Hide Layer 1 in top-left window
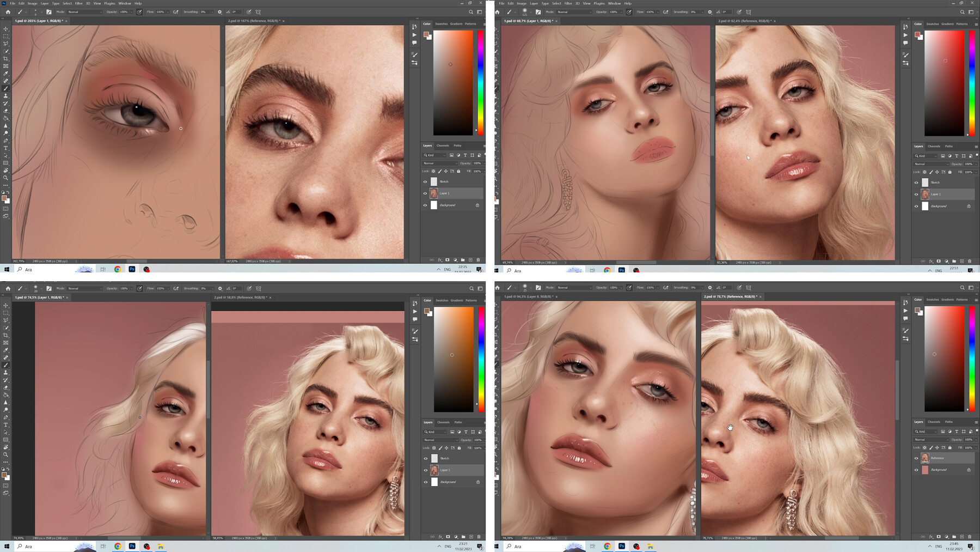The width and height of the screenshot is (980, 552). pos(425,193)
